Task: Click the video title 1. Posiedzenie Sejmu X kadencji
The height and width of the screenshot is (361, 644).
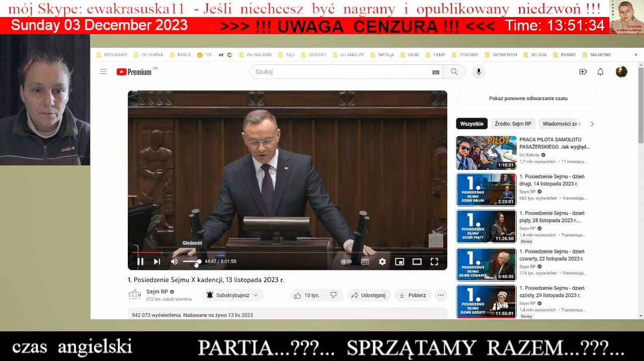Action: click(206, 280)
